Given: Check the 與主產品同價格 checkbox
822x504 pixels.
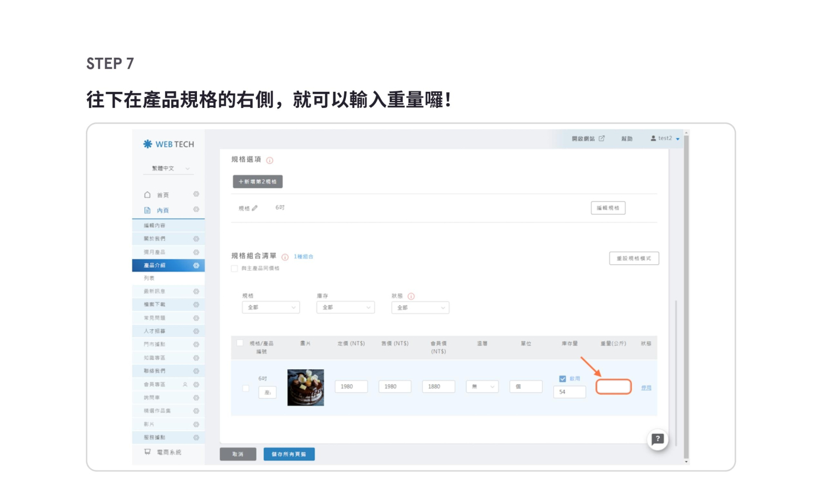Looking at the screenshot, I should click(x=235, y=268).
